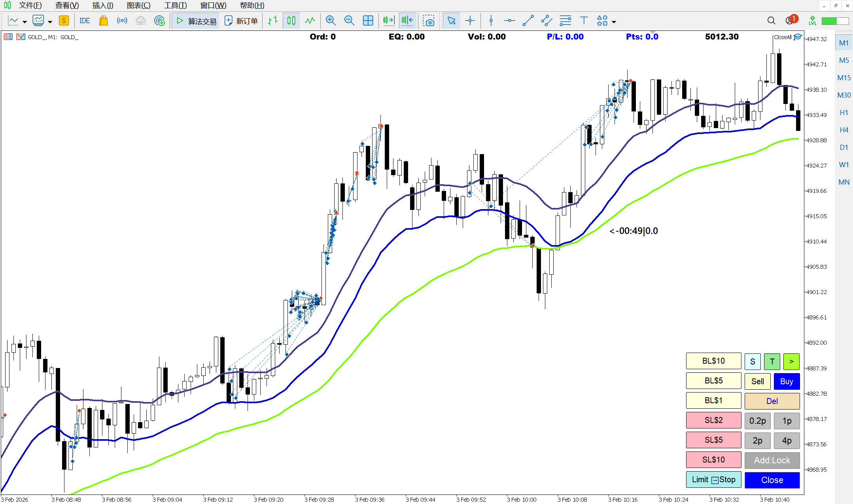Open the 工具(T) menu
This screenshot has width=853, height=504.
click(x=175, y=6)
